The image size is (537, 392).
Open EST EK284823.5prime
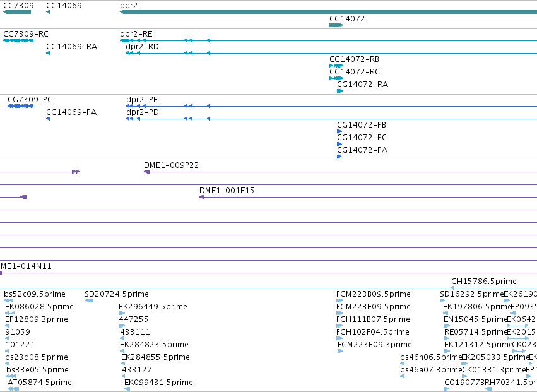[154, 345]
